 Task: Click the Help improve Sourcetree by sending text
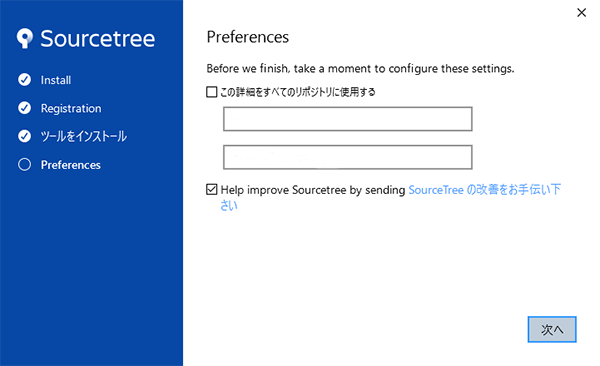[313, 190]
